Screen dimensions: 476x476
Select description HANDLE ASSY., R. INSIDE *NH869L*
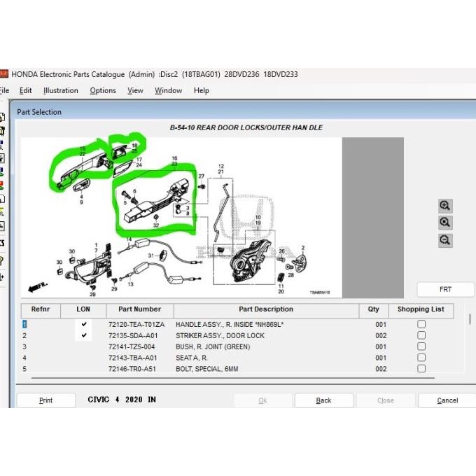point(230,324)
